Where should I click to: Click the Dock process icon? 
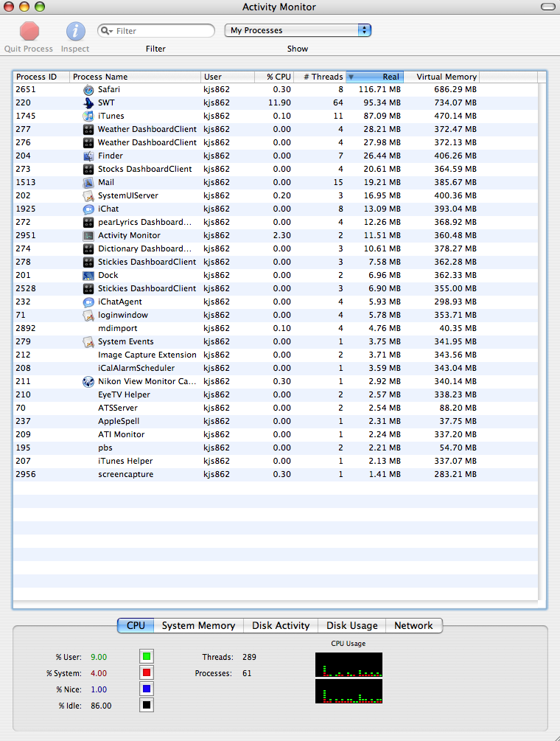(88, 275)
